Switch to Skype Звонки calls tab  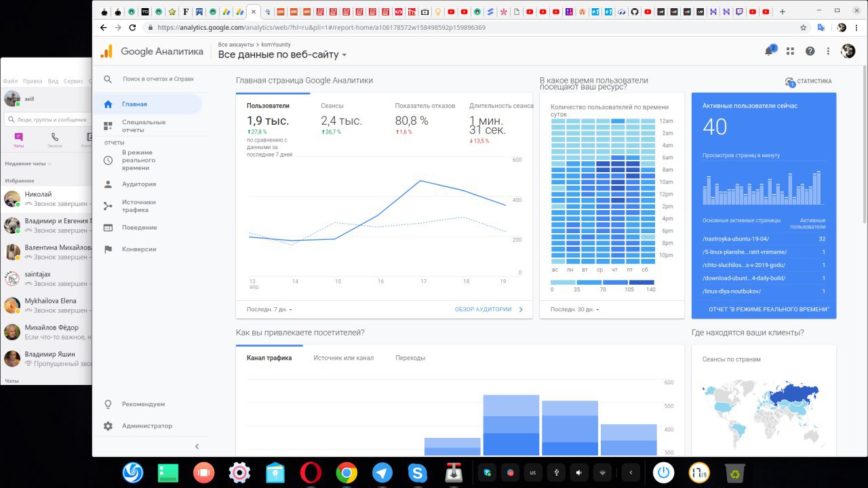coord(54,140)
